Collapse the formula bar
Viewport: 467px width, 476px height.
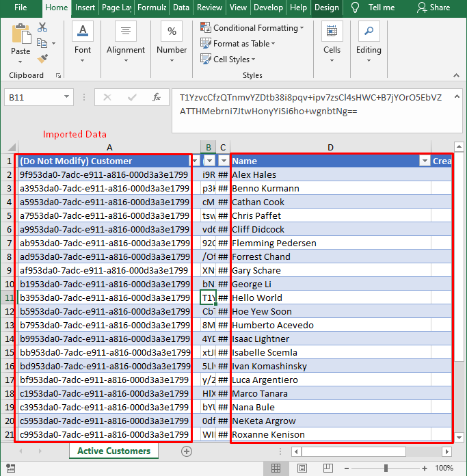[x=457, y=97]
